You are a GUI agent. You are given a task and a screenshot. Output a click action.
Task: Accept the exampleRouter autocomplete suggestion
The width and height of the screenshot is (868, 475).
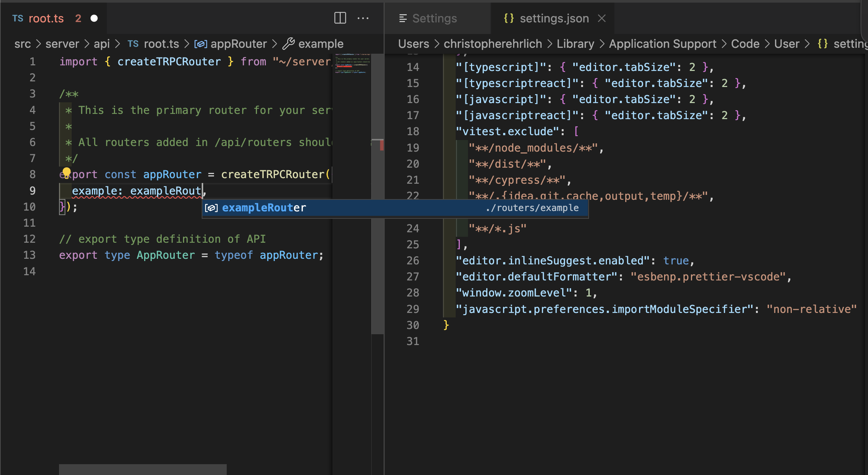coord(395,208)
